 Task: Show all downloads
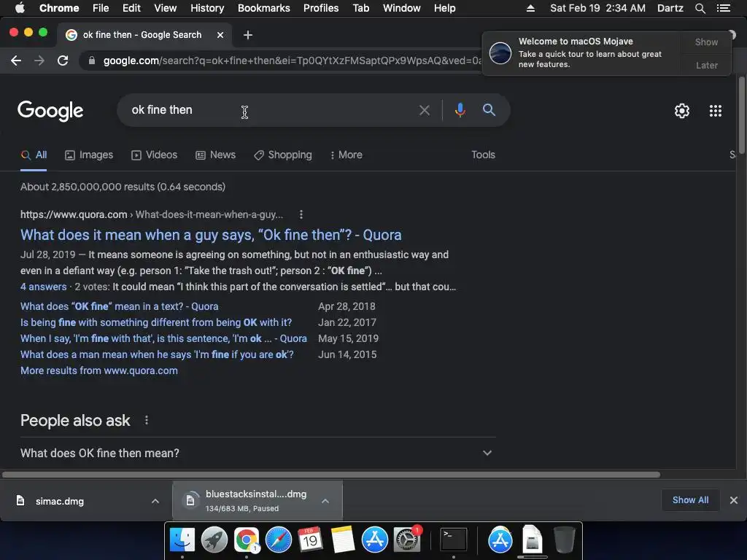tap(690, 500)
